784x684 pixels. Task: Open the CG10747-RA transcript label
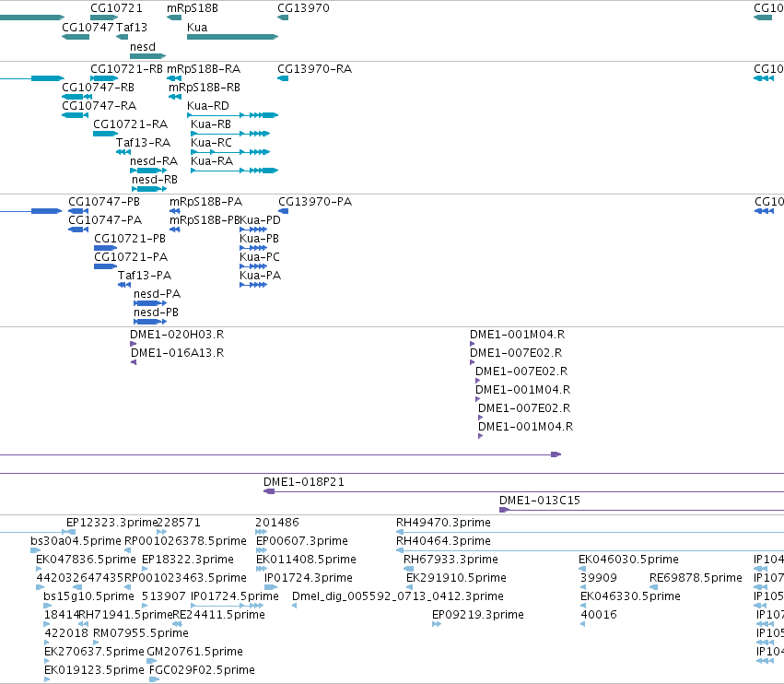tap(99, 106)
